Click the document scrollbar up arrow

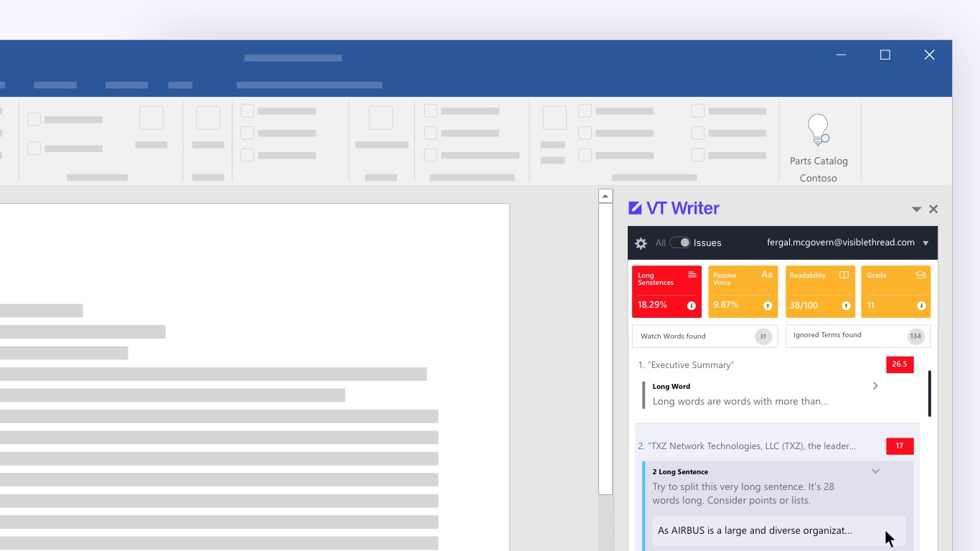click(606, 196)
